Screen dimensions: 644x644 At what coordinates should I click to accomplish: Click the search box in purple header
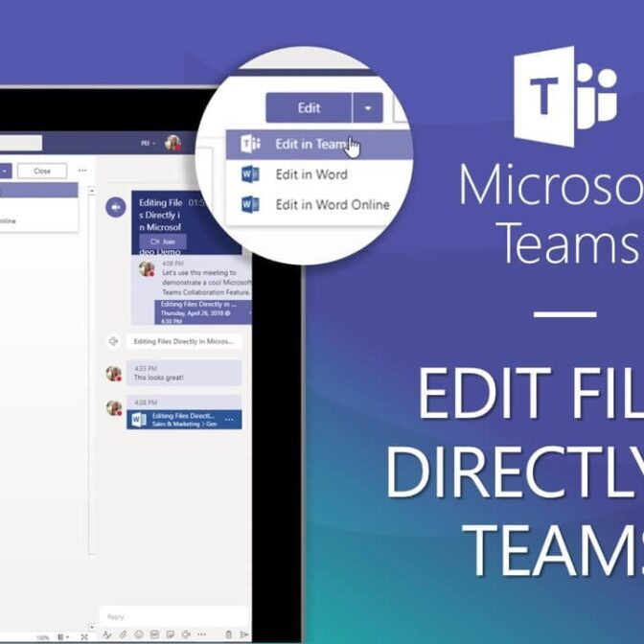tap(21, 143)
